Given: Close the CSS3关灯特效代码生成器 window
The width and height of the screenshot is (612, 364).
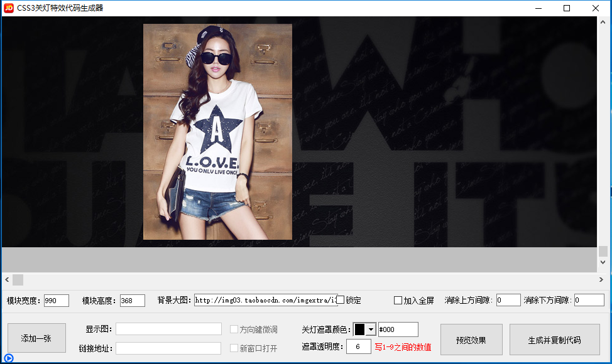Looking at the screenshot, I should 595,8.
